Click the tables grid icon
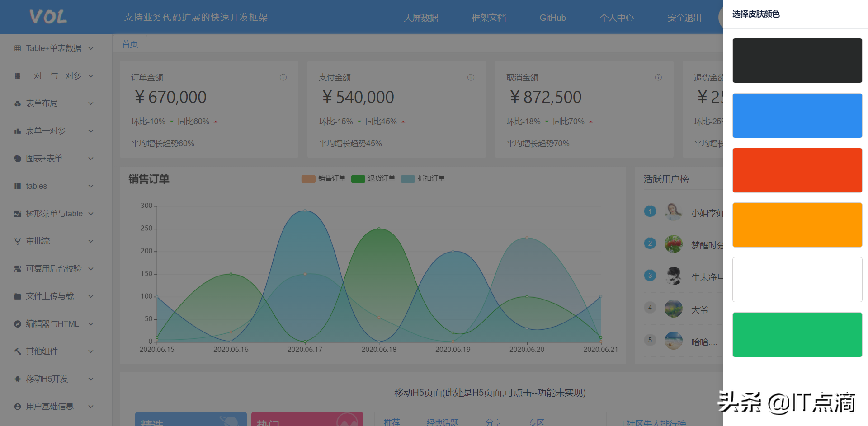Screen dimensions: 868x426 pyautogui.click(x=18, y=186)
